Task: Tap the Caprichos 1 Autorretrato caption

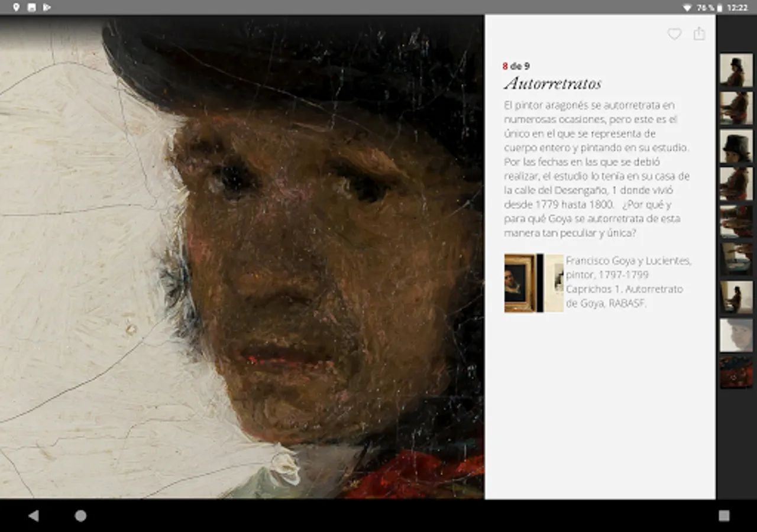Action: 629,282
